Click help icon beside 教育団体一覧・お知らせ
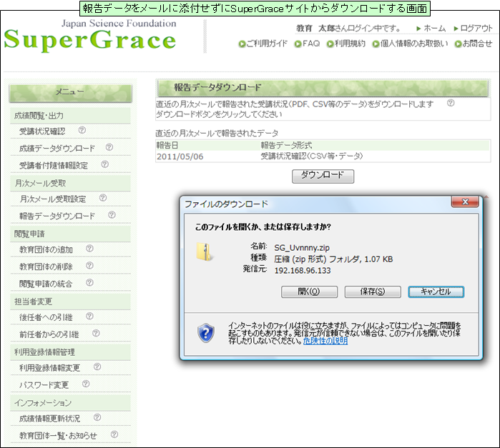Viewport: 500px width, 448px height. tap(114, 434)
